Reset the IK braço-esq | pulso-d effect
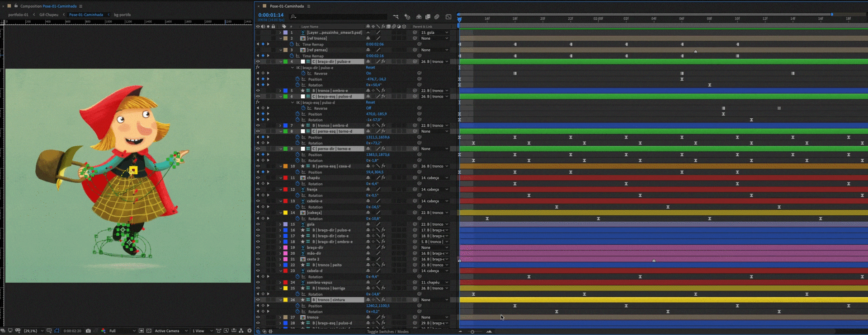Screen dimensions: 868x335 370,102
